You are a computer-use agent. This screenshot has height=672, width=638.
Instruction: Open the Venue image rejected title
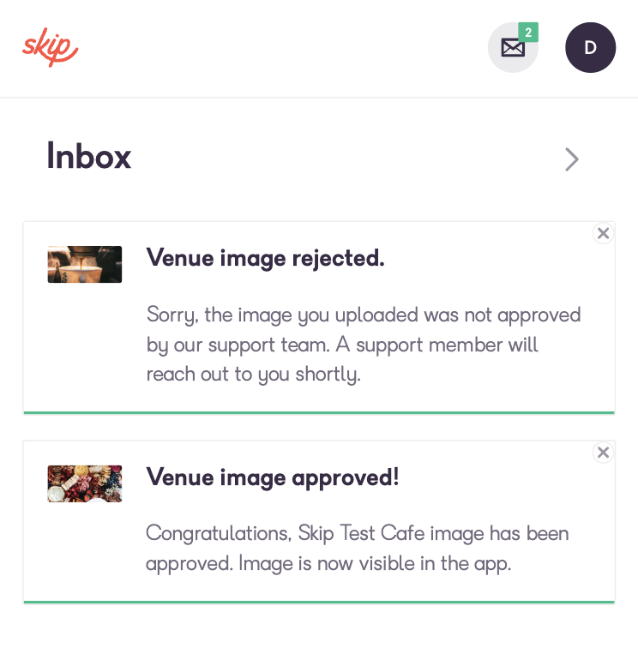tap(266, 258)
